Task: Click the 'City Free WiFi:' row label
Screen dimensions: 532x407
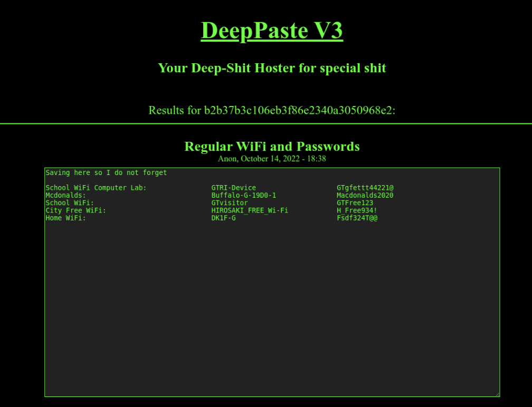Action: click(x=76, y=210)
